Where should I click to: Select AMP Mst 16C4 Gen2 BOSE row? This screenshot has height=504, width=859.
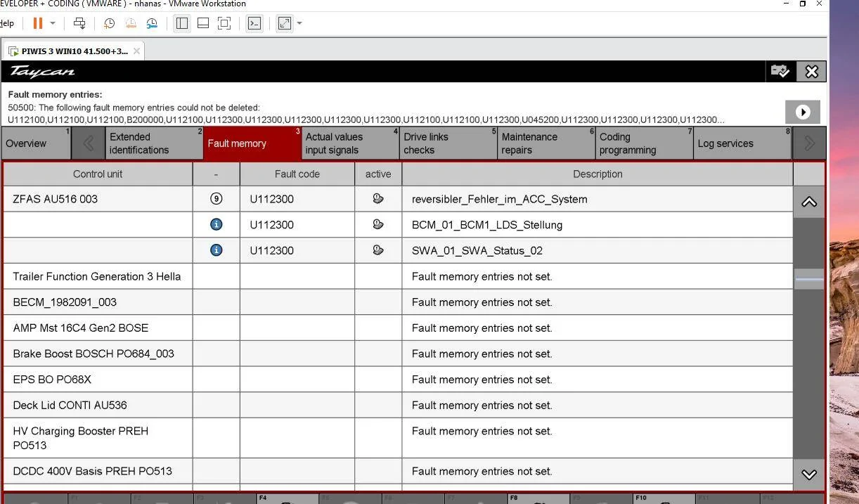[x=398, y=328]
